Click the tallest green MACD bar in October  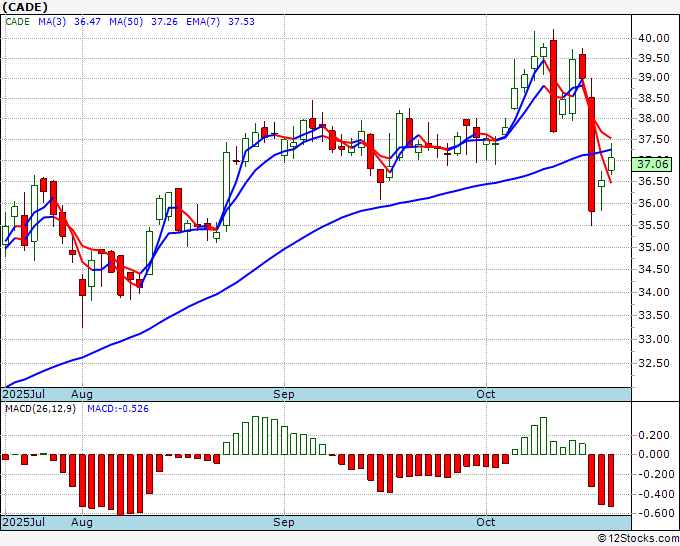point(543,436)
